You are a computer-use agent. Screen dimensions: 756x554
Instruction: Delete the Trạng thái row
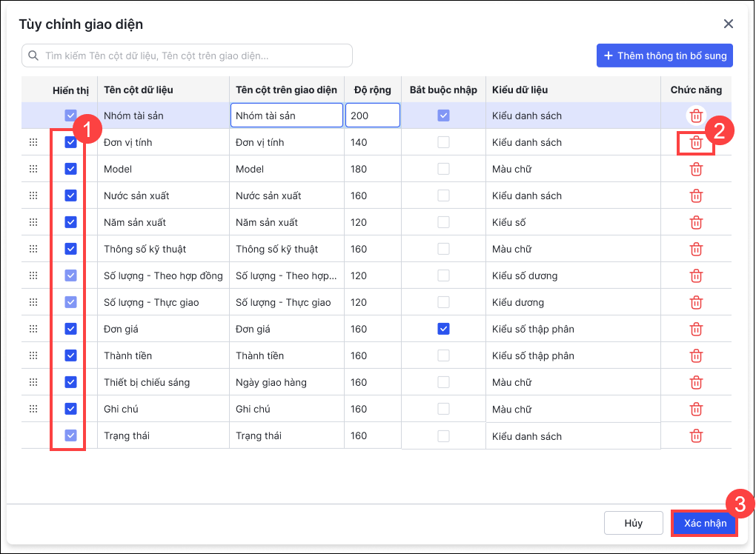[696, 436]
